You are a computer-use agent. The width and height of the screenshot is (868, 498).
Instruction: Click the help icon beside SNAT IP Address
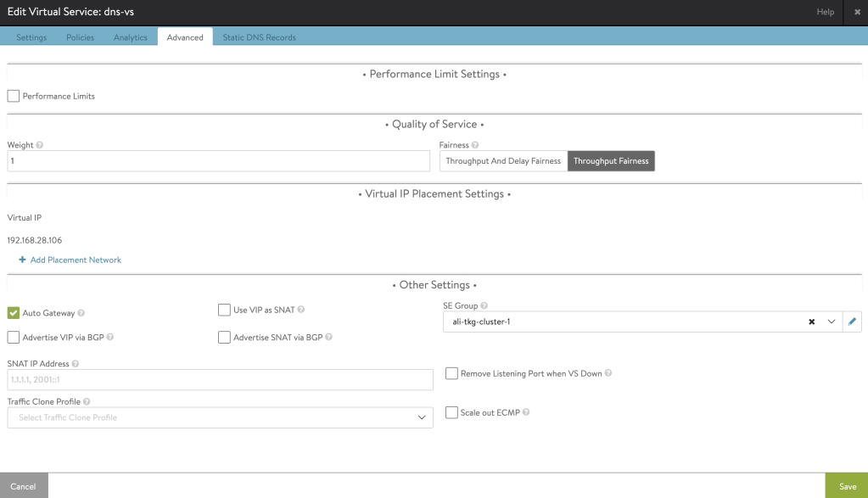click(76, 364)
